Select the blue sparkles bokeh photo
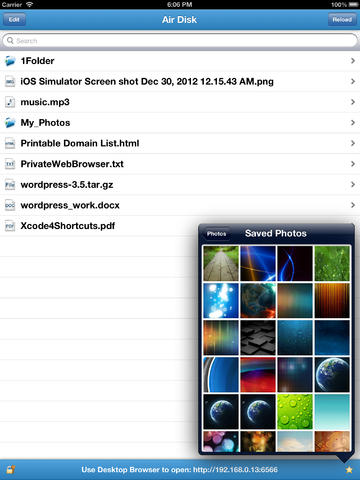Image resolution: width=360 pixels, height=480 pixels. pos(221,300)
